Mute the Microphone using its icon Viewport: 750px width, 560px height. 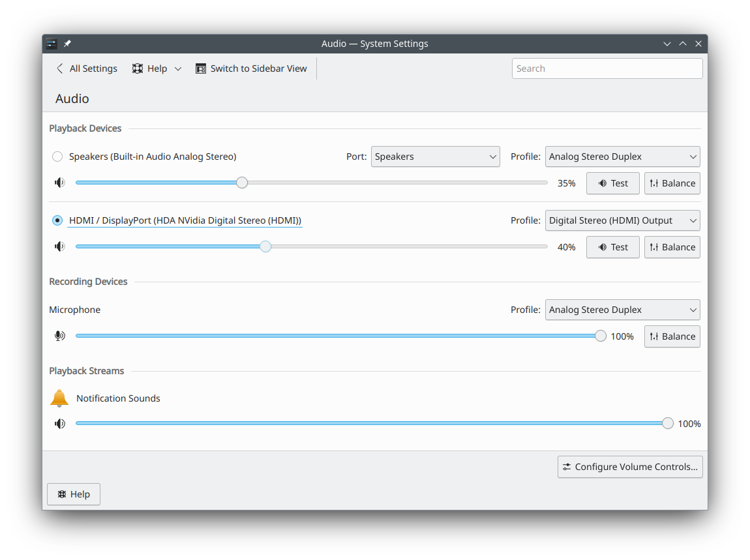60,336
